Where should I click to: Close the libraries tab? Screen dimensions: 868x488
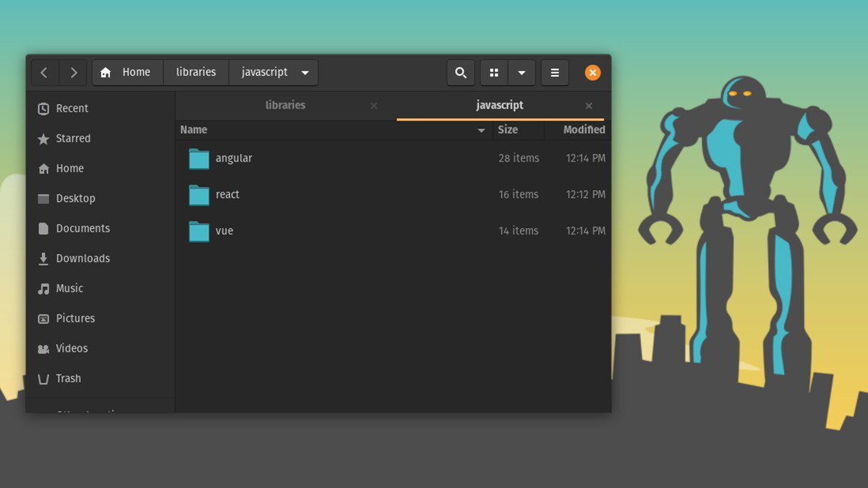pyautogui.click(x=374, y=106)
